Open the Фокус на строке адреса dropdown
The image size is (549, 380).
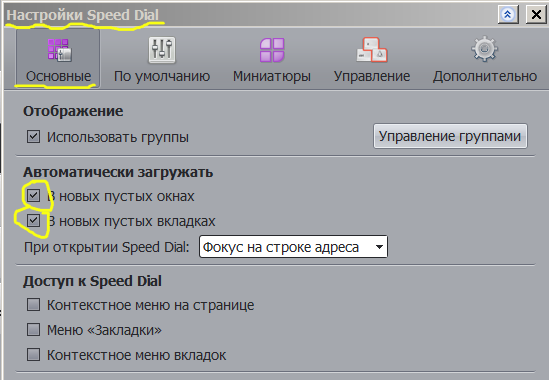(293, 247)
